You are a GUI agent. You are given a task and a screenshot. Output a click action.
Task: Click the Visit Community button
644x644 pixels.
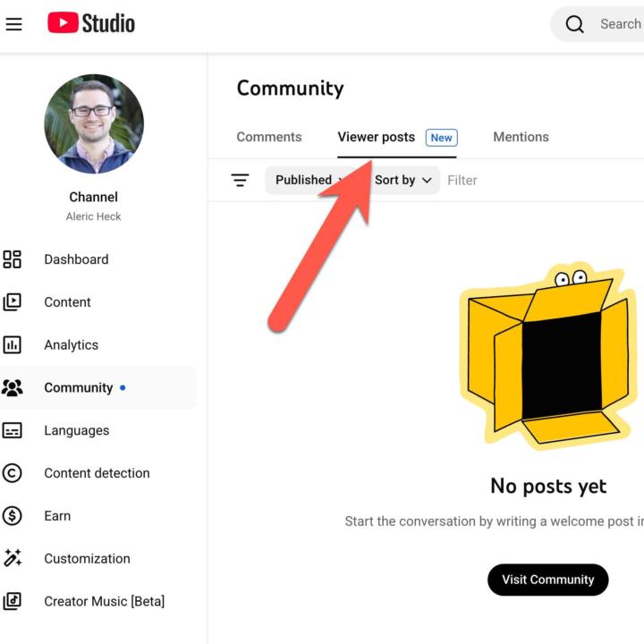point(548,580)
